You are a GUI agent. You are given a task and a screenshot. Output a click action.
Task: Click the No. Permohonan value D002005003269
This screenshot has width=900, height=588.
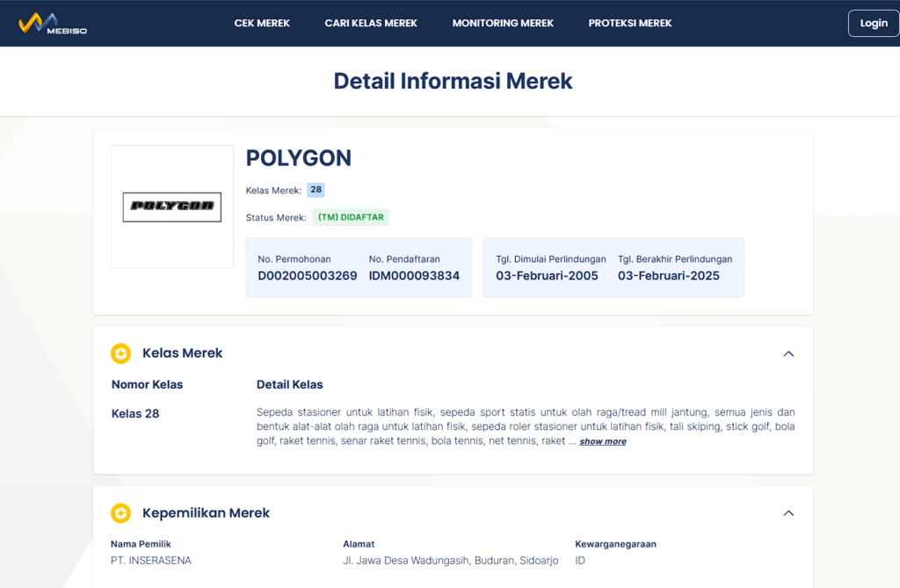pyautogui.click(x=307, y=276)
